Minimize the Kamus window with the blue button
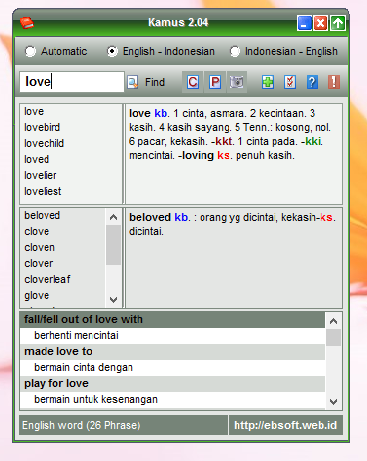Screen dimensions: 367x461 pos(304,23)
